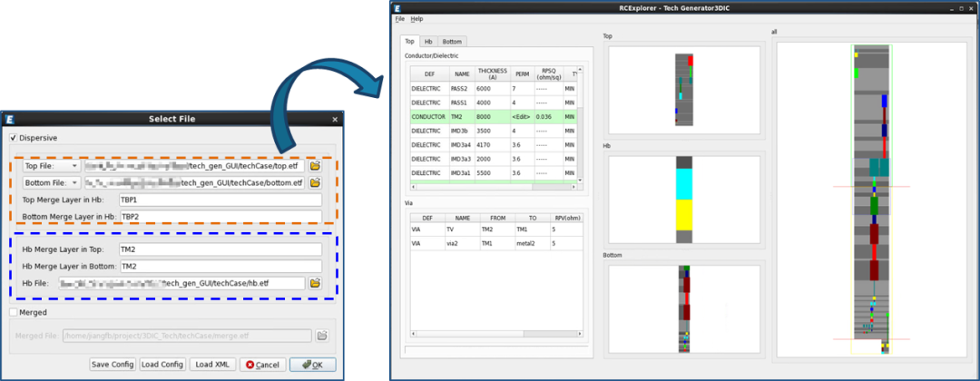Open the File menu in RCExplorer
This screenshot has height=381, width=980.
(400, 19)
